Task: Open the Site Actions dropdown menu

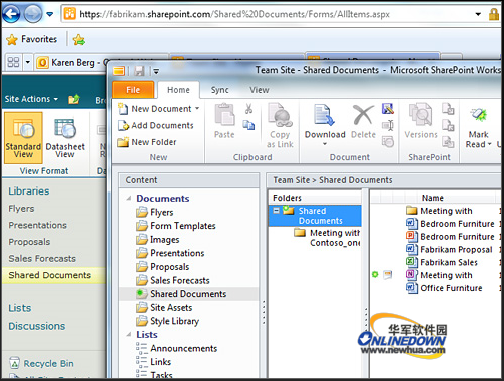Action: (31, 99)
